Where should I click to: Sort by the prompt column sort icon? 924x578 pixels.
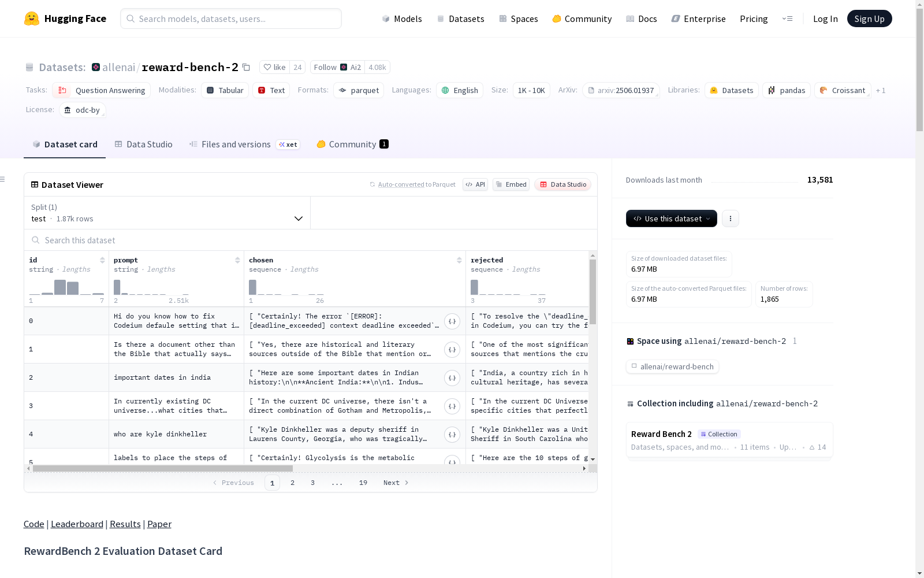237,260
